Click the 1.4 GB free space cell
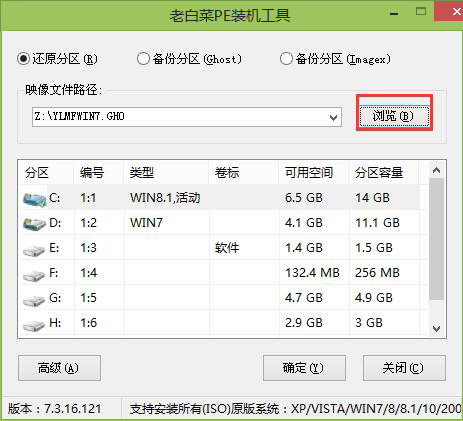 point(304,248)
